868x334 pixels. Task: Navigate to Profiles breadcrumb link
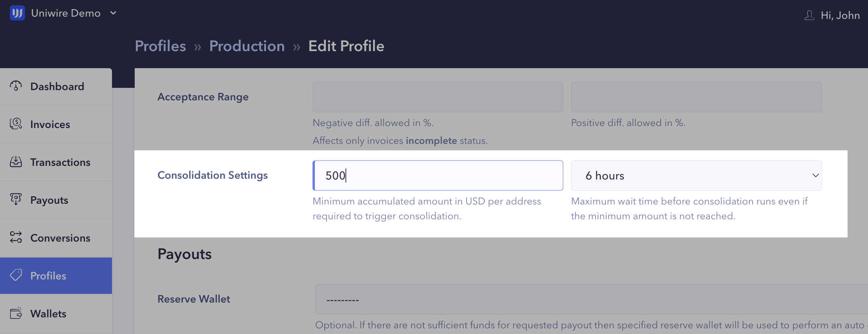pos(160,46)
